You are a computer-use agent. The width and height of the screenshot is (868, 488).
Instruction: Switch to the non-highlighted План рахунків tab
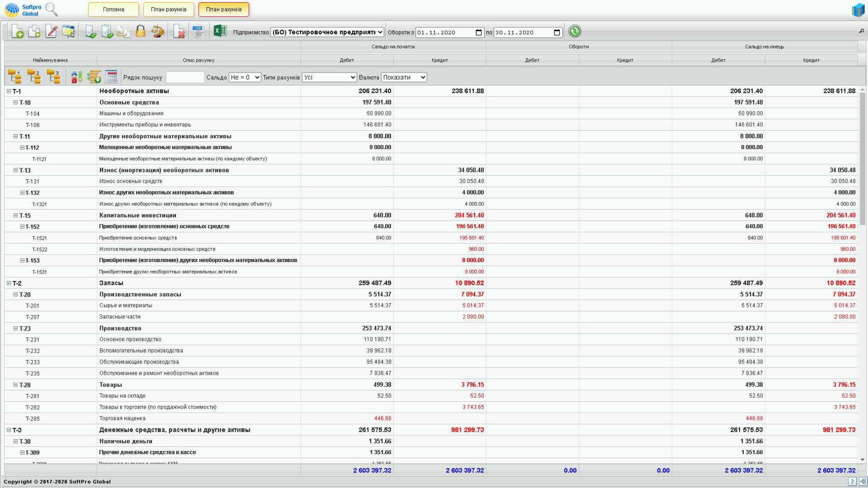pos(169,10)
